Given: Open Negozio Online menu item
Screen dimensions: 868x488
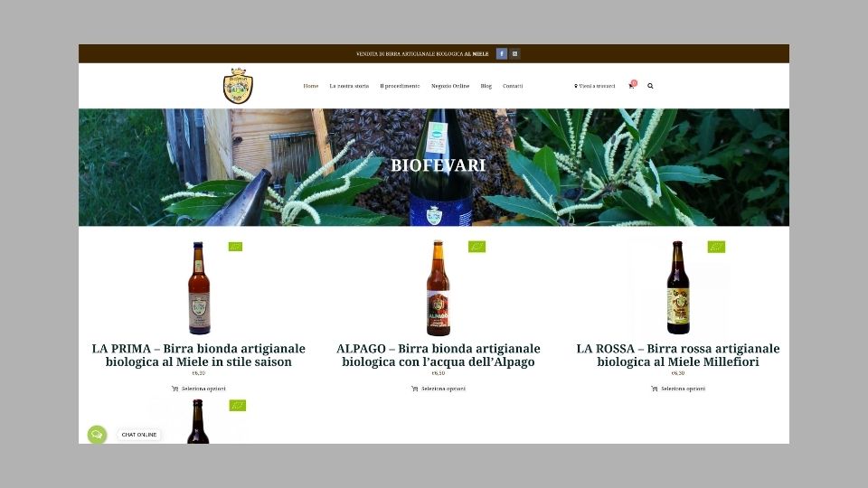Looking at the screenshot, I should [450, 86].
